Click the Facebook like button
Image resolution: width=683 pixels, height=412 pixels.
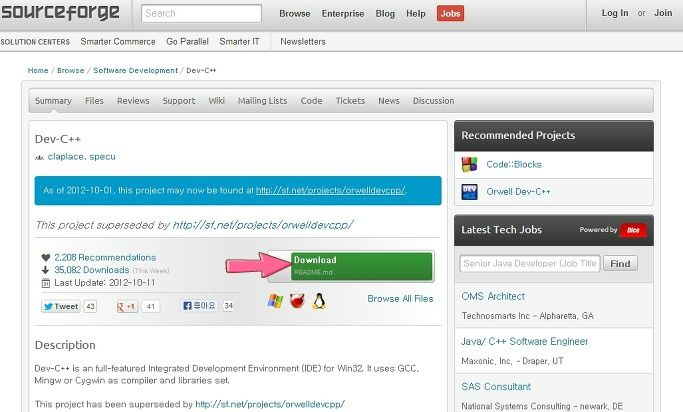tap(199, 306)
